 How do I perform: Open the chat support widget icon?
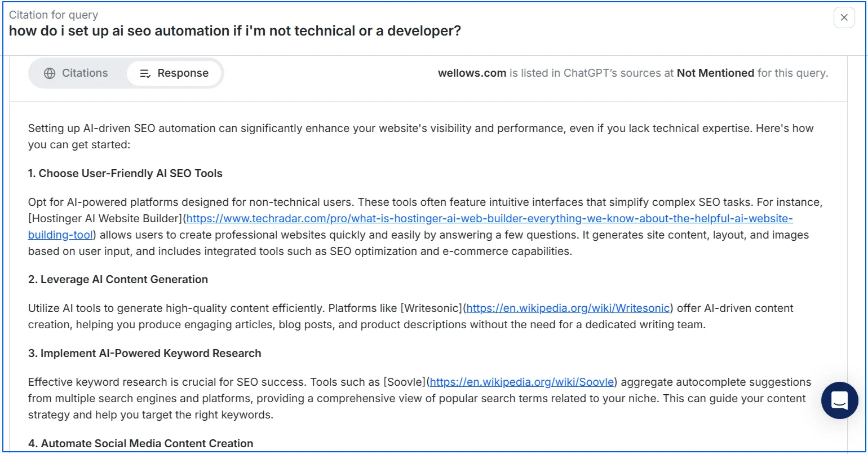[840, 400]
